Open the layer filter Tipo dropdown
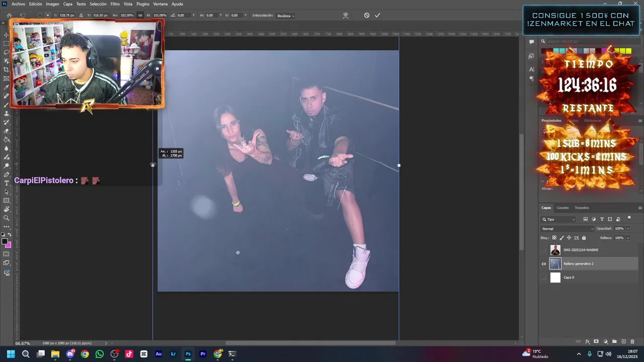 [558, 219]
